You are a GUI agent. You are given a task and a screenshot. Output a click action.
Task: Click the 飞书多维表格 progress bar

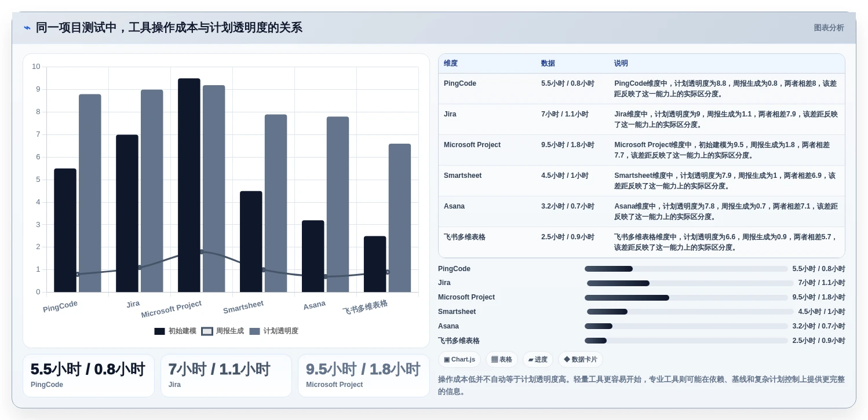686,341
